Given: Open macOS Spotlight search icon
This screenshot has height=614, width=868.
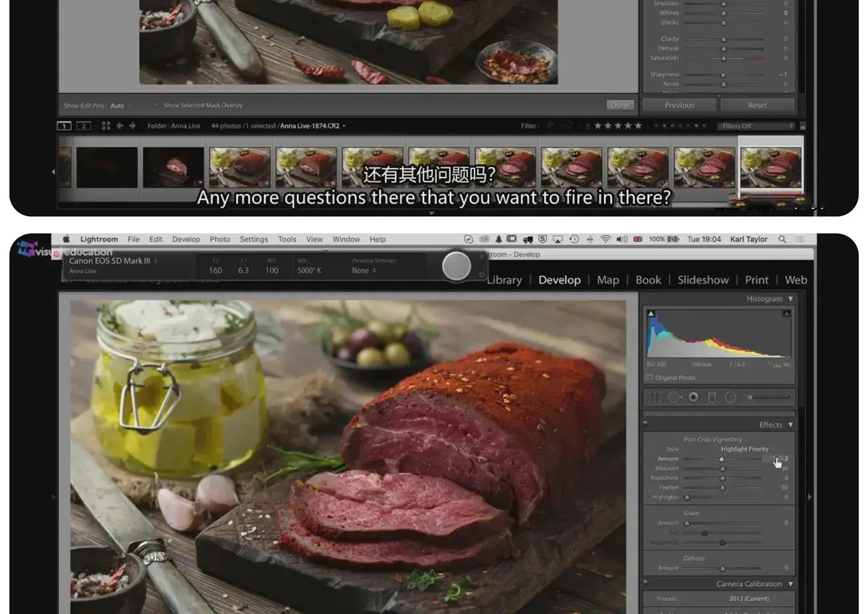Looking at the screenshot, I should coord(782,239).
